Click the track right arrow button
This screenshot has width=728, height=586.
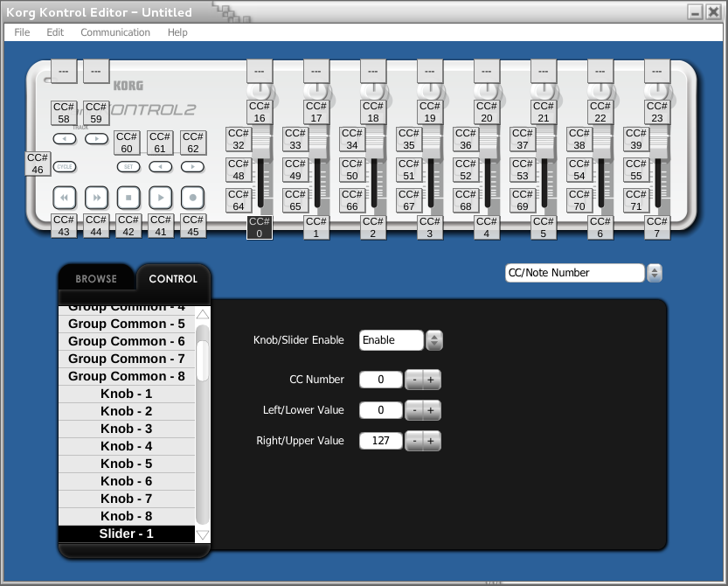coord(96,139)
